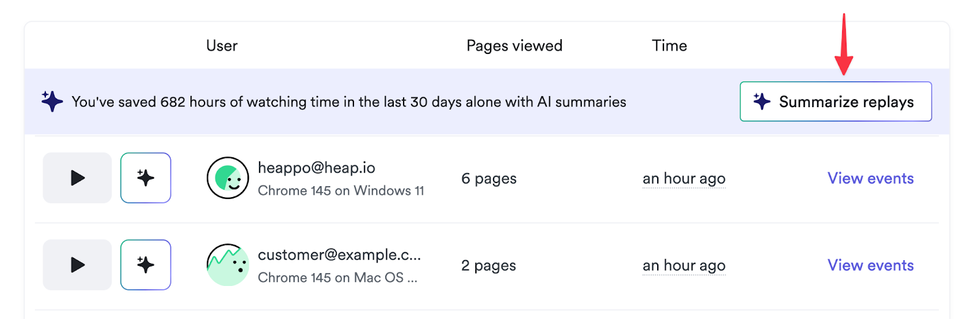Select the customer@example.c... email text
This screenshot has height=319, width=980.
click(x=339, y=255)
